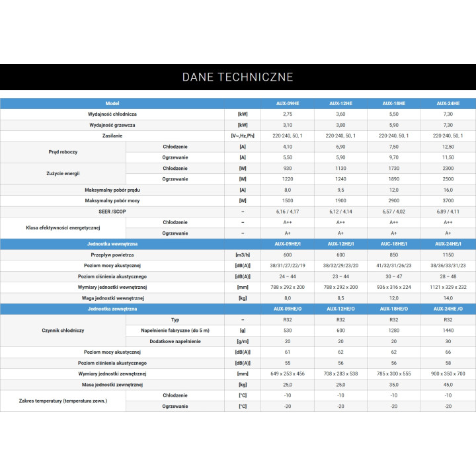Screen dimensions: 476x476
Task: Click the 900 x 350 x 700 dimensions
Action: click(448, 374)
